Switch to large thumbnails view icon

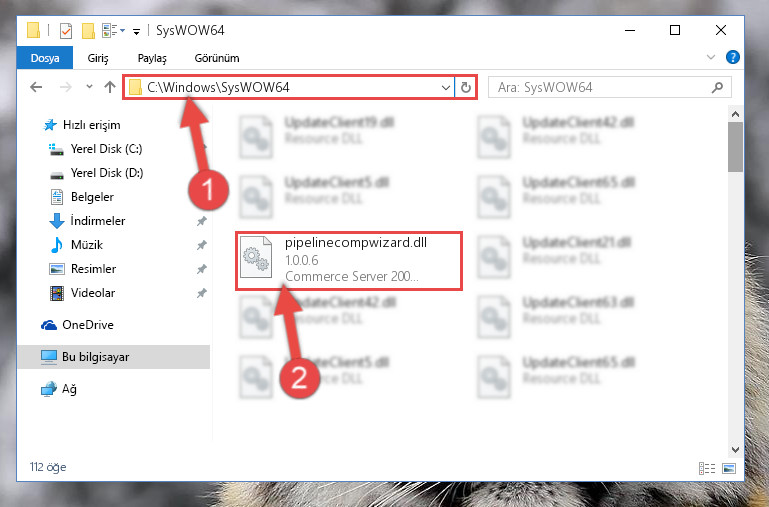[729, 468]
